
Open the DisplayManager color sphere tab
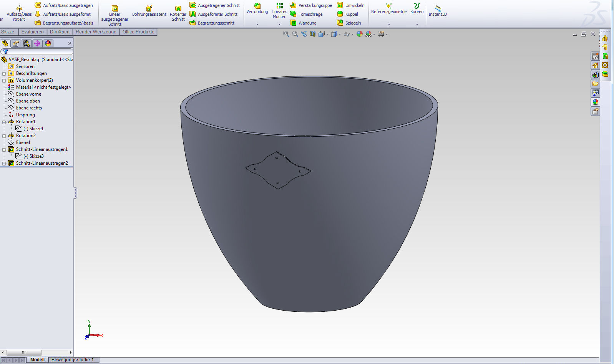[x=48, y=43]
